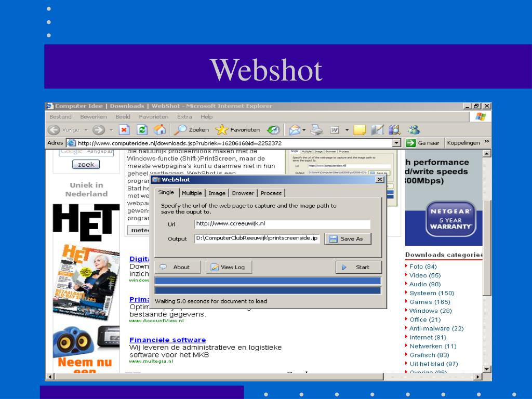
Task: Open the Mail envelope icon
Action: pos(295,129)
